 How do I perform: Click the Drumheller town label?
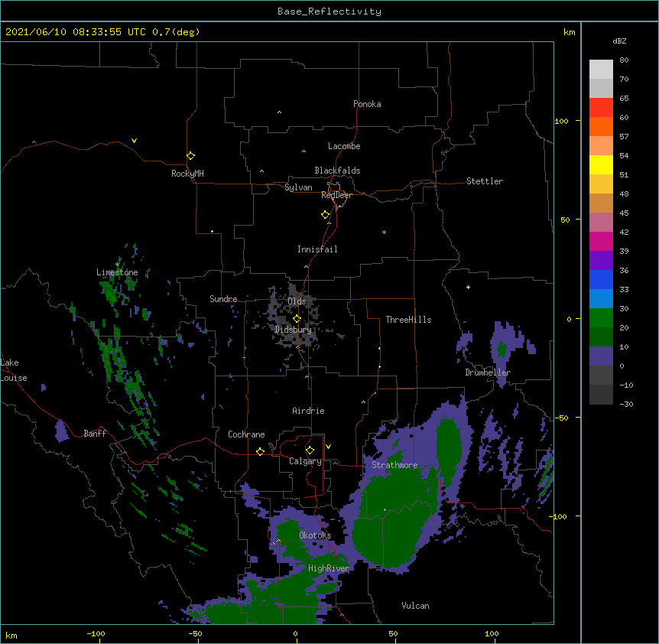click(488, 372)
